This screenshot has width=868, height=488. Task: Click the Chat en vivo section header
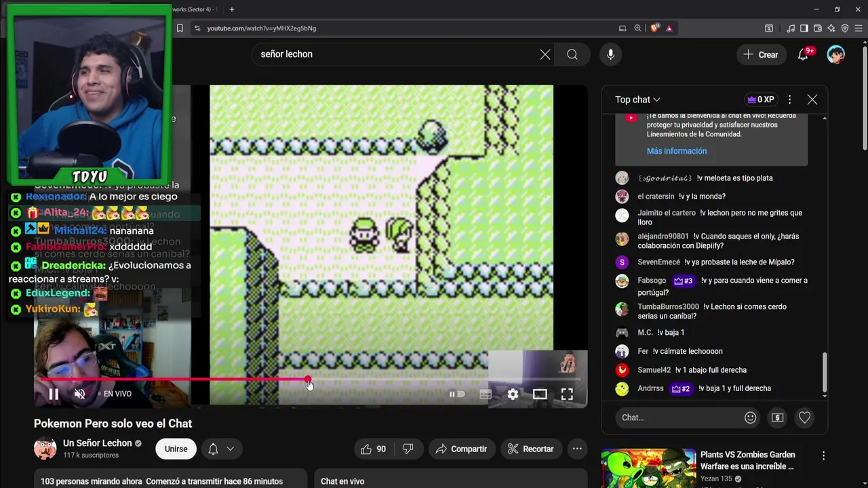(342, 481)
